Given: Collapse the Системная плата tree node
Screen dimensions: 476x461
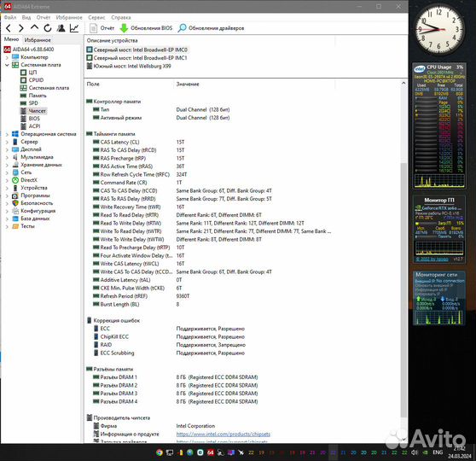Looking at the screenshot, I should (7, 65).
